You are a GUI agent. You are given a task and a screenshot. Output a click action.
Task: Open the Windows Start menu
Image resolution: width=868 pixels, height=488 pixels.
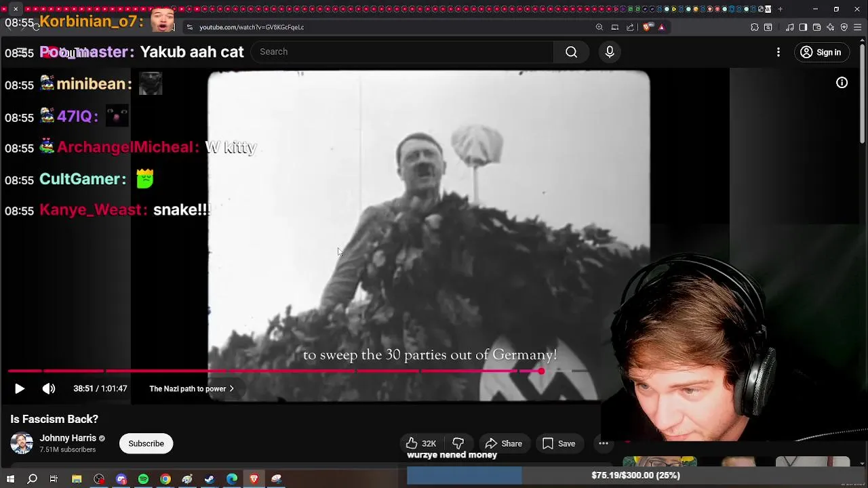pyautogui.click(x=10, y=479)
